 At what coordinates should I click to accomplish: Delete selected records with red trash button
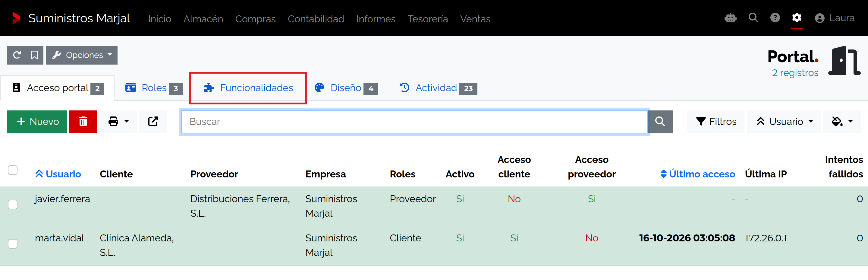[x=83, y=122]
